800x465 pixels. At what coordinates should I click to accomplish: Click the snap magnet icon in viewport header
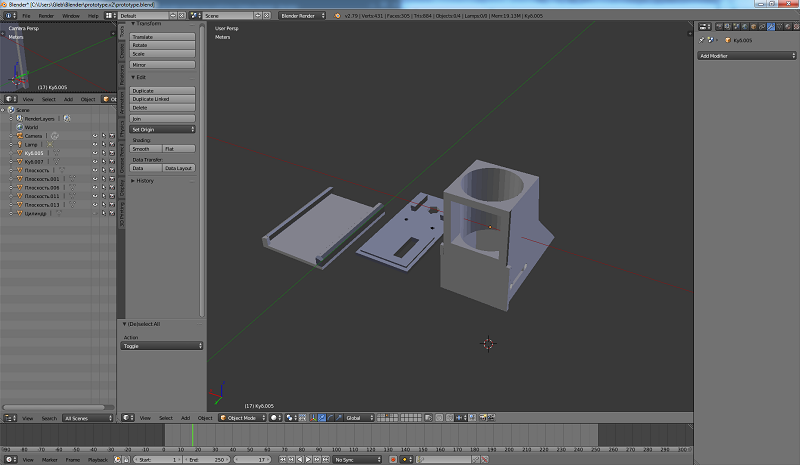tap(449, 418)
